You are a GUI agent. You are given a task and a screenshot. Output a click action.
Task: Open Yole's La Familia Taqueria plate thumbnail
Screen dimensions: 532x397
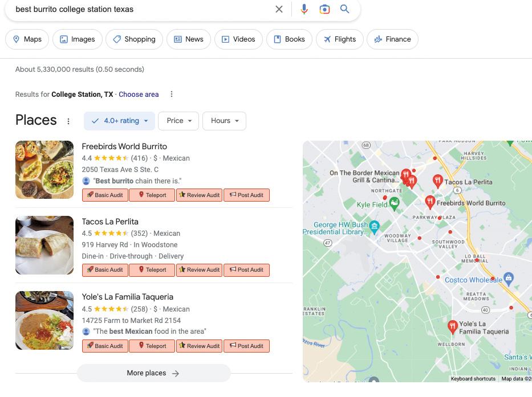click(x=44, y=320)
